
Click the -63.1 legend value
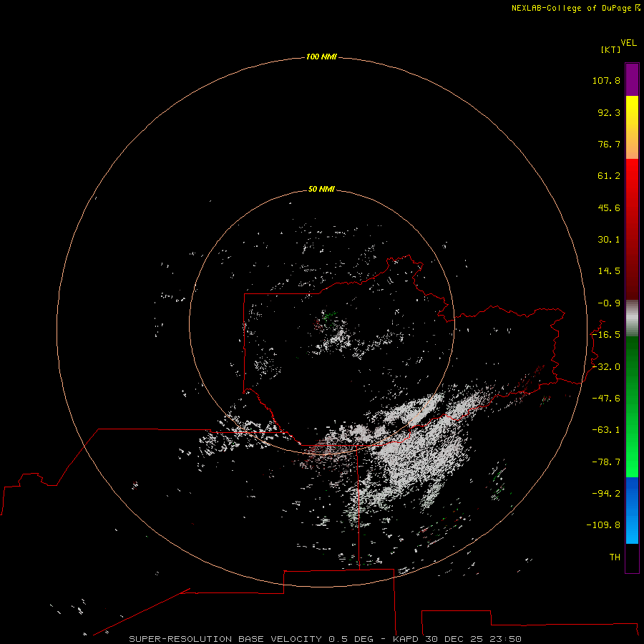coord(606,430)
